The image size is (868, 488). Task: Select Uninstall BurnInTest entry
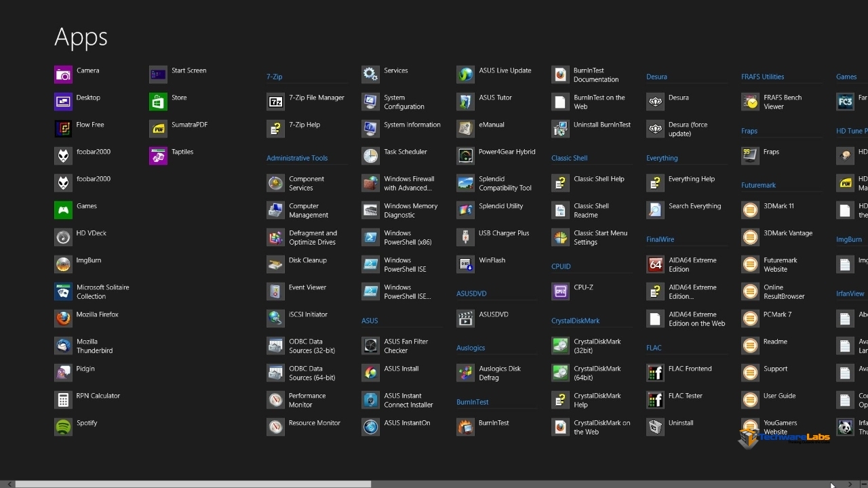click(591, 129)
